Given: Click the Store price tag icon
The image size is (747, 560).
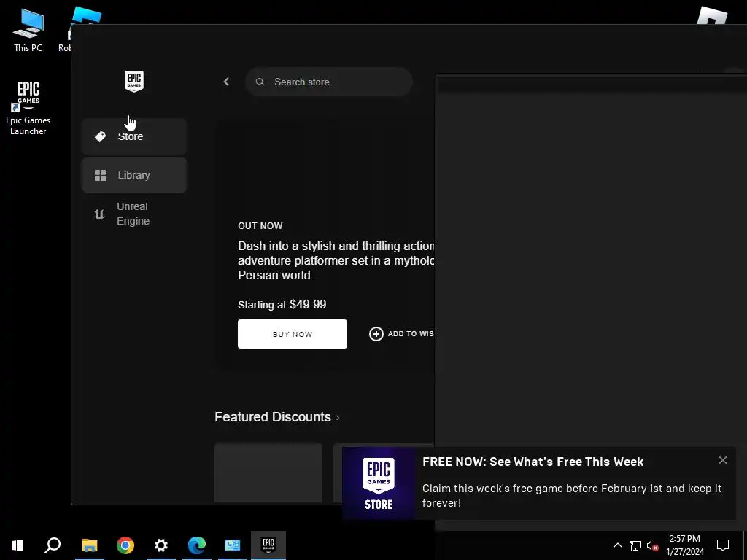Looking at the screenshot, I should tap(100, 136).
